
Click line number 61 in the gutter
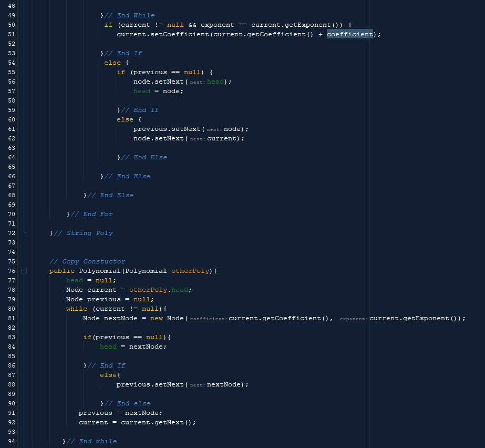12,129
